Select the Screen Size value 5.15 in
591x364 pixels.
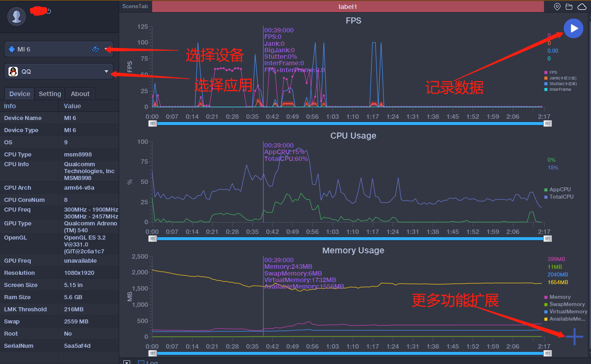coord(73,285)
